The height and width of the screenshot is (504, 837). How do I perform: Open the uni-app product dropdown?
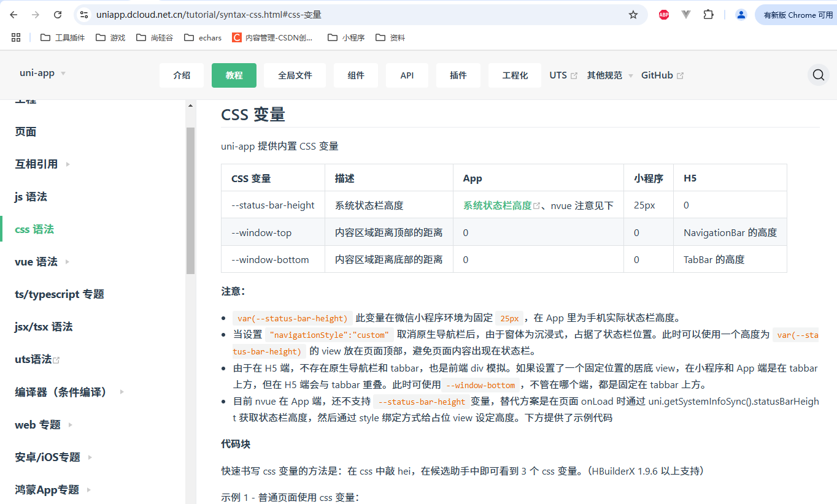(x=42, y=73)
